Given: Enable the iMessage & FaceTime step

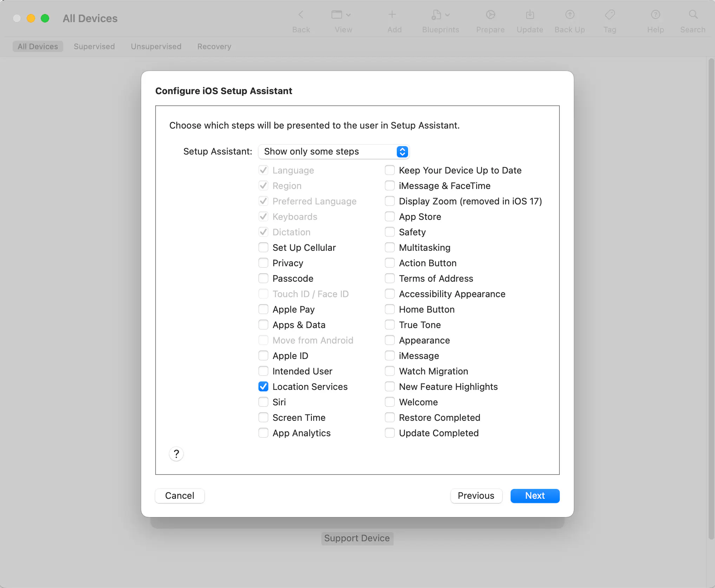Looking at the screenshot, I should [x=390, y=185].
